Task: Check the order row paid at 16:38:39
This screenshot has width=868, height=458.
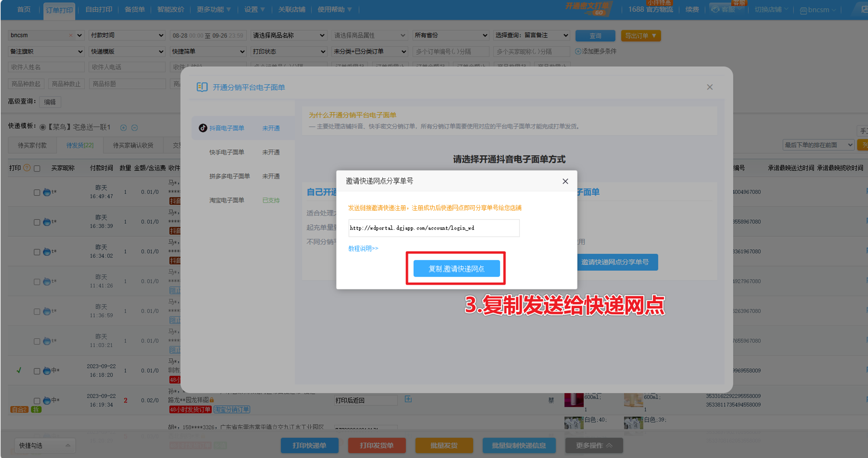Action: (37, 222)
